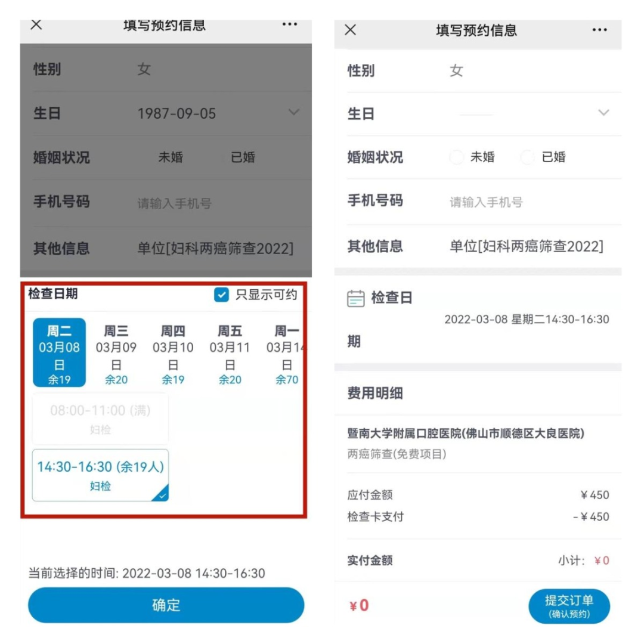This screenshot has height=644, width=644.
Task: Open the selected exam date 2022-03-08 row
Action: point(478,320)
